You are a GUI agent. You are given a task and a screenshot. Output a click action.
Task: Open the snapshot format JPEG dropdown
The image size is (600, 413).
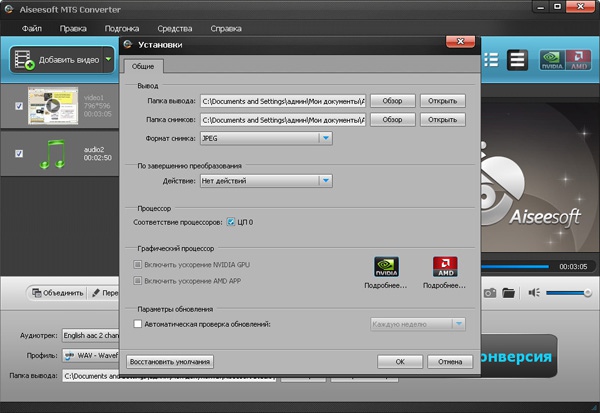coord(266,138)
